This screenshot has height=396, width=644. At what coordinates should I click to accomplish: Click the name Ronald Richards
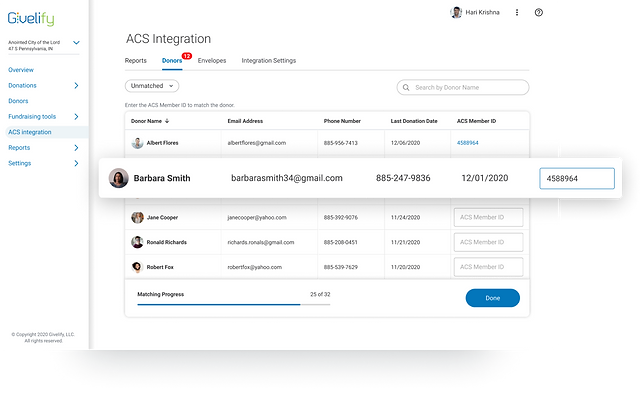(167, 242)
